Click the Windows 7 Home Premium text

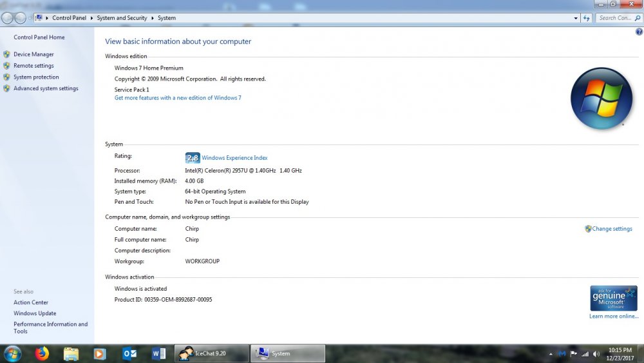(x=149, y=68)
